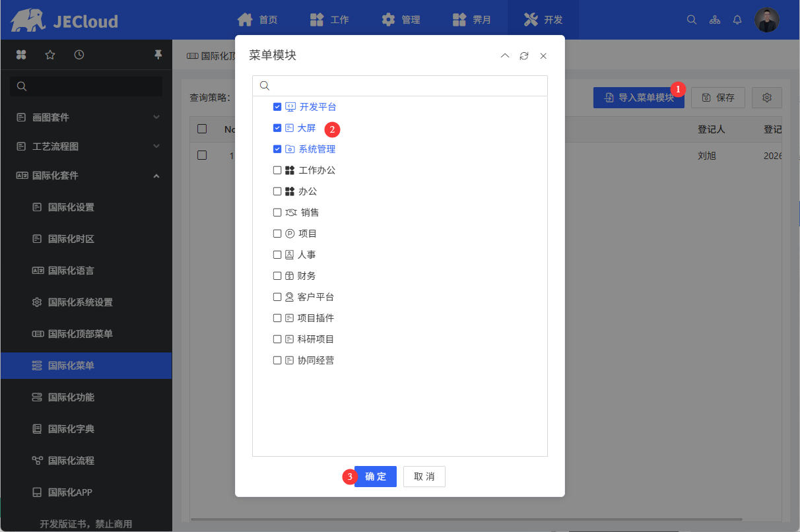Click the 取消 button

[424, 477]
